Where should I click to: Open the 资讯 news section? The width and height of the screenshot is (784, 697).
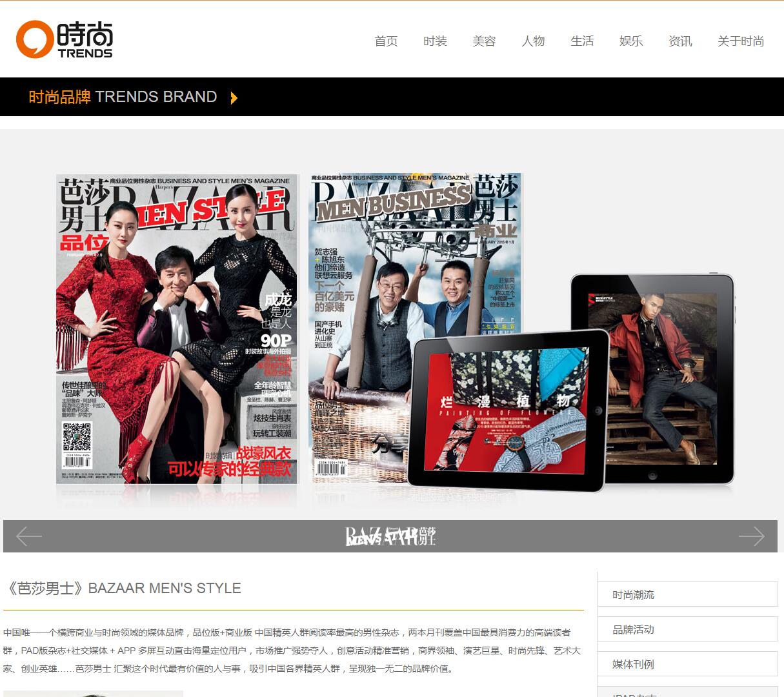(680, 41)
